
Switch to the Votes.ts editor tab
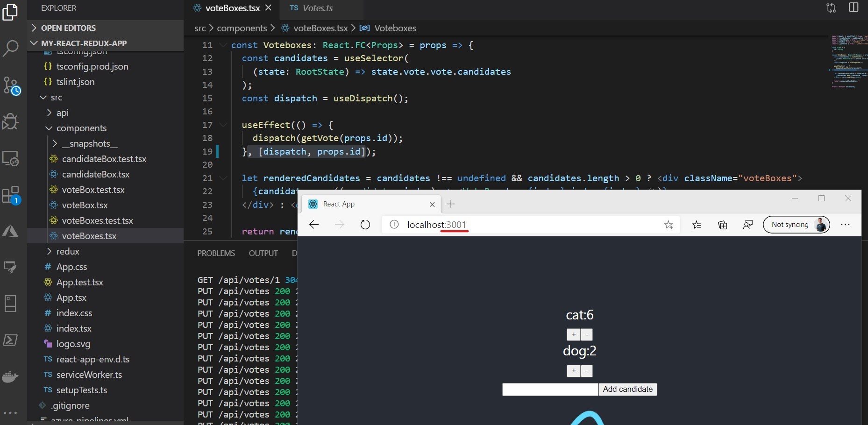(317, 8)
